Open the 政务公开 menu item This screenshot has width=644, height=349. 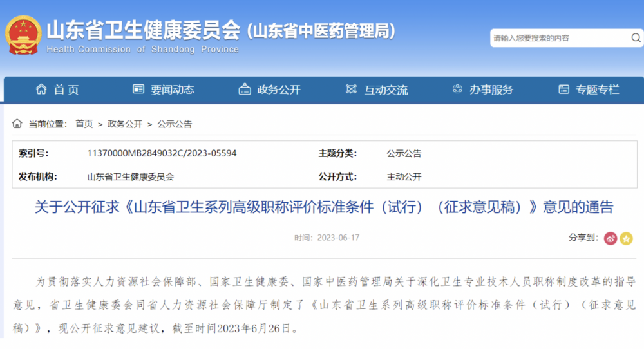pyautogui.click(x=279, y=90)
